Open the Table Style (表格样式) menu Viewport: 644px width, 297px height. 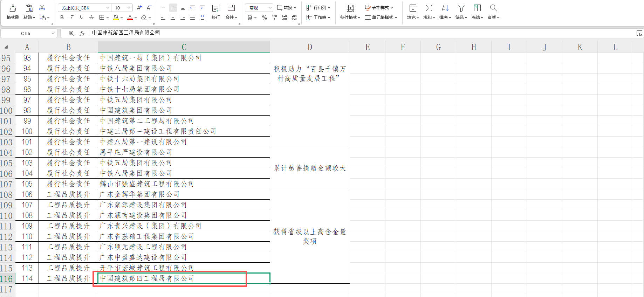click(379, 8)
